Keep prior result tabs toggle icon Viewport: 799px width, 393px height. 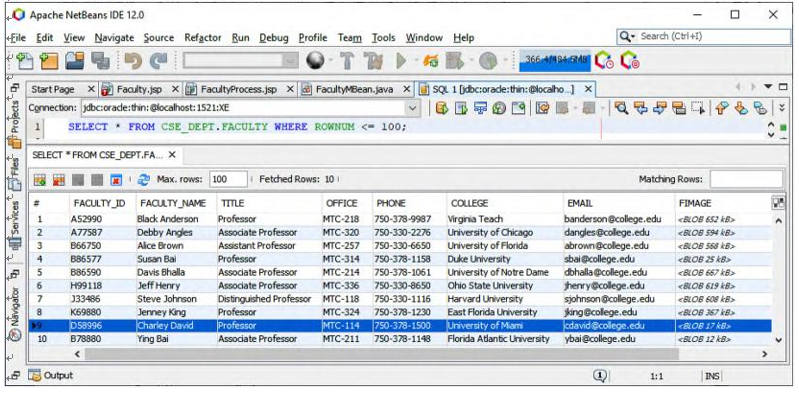click(518, 108)
